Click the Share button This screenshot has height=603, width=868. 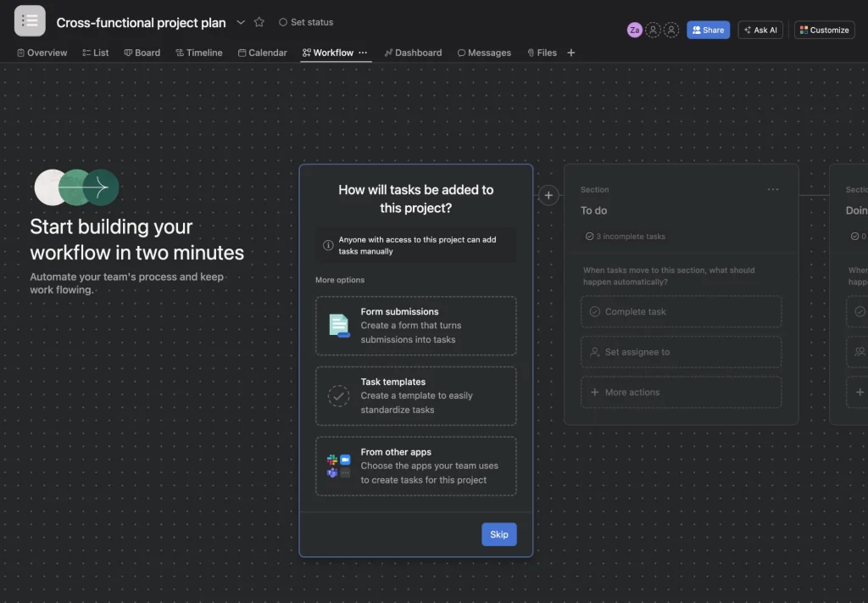pos(708,30)
